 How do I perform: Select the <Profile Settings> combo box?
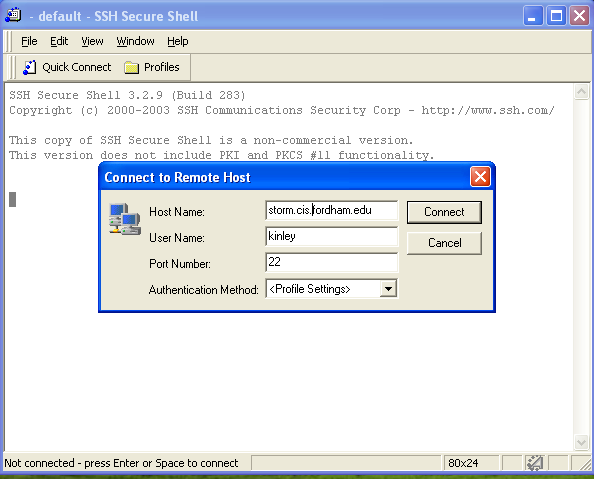331,289
